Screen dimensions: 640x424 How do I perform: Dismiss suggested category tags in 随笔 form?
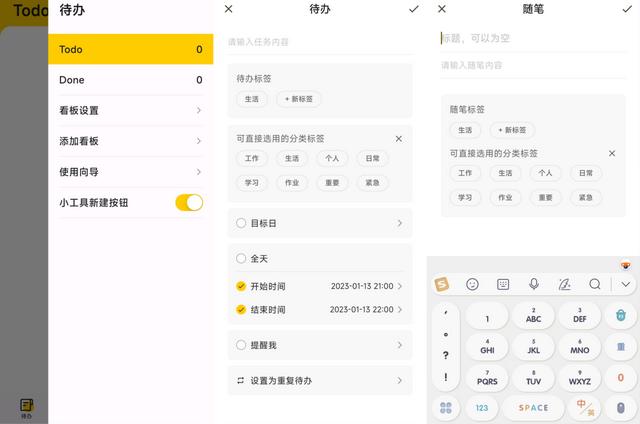(612, 153)
